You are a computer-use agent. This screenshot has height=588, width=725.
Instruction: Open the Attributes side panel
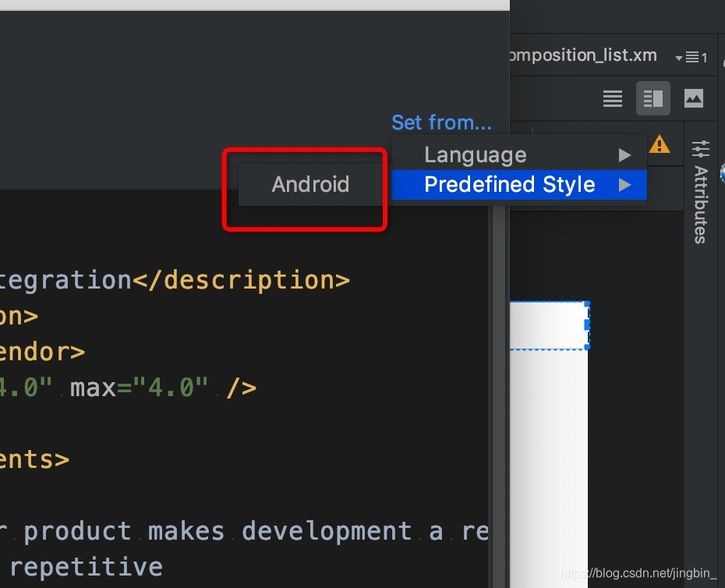pos(701,192)
